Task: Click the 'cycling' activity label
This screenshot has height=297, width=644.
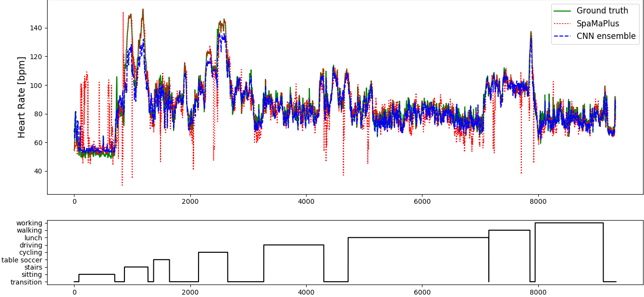Action: click(31, 252)
